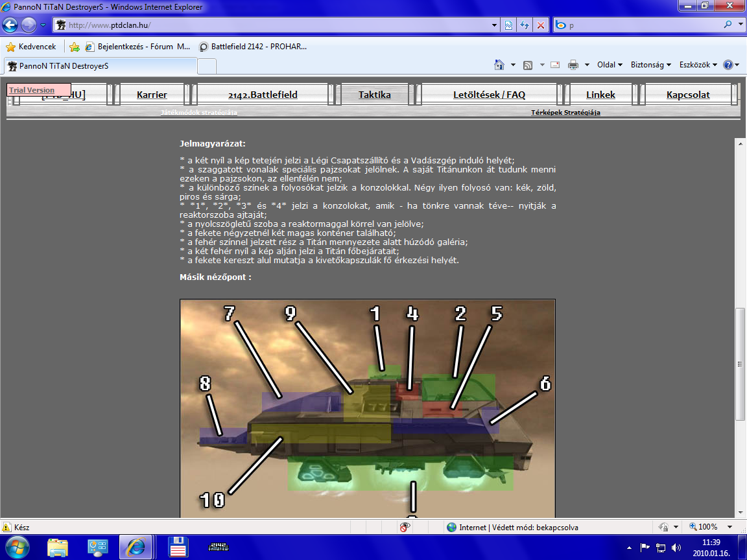Expand the zoom level dropdown arrow

729,527
